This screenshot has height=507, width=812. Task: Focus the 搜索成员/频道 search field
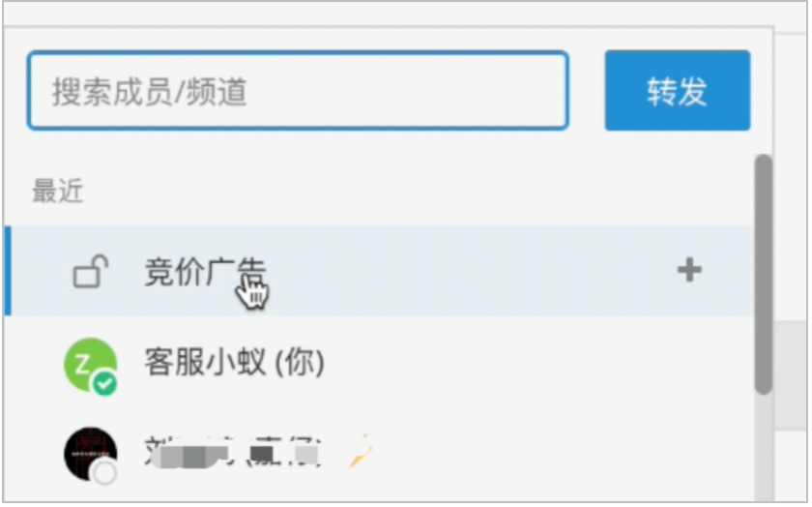[x=299, y=91]
